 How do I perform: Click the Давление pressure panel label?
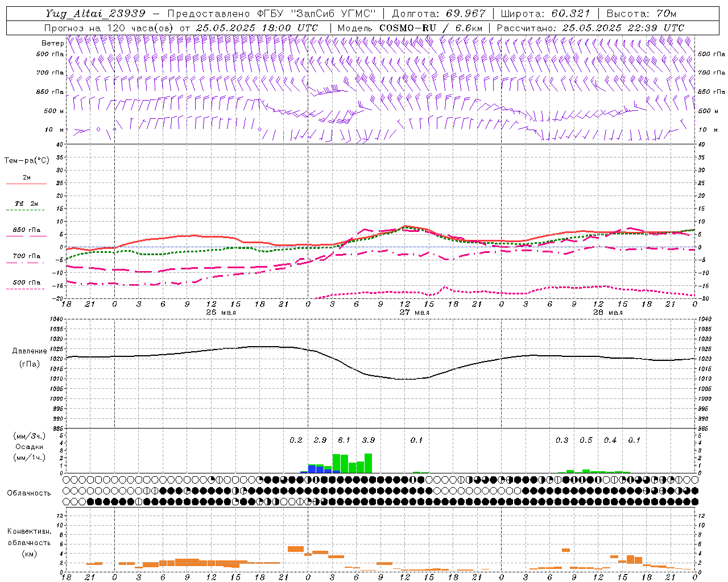click(30, 351)
